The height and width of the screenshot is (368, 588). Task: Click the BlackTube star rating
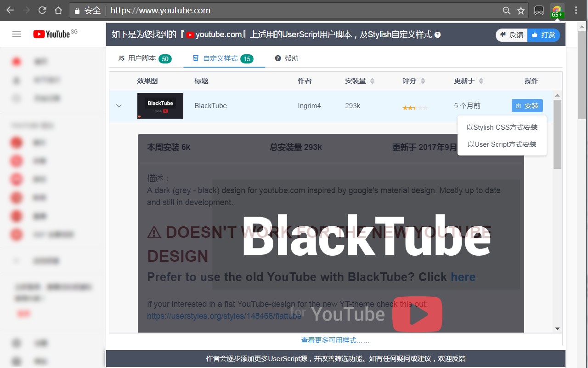point(415,108)
